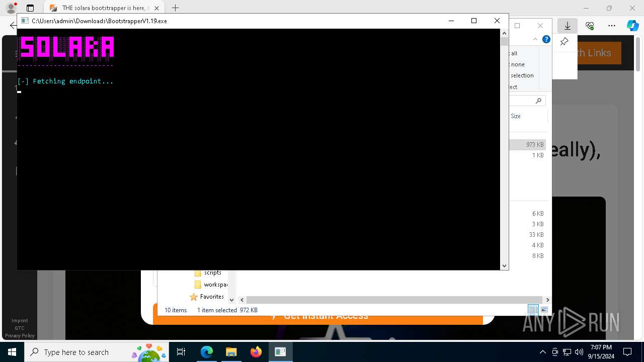This screenshot has height=362, width=644.
Task: Close the Solara bootstrapper browser tab
Action: coord(157,8)
